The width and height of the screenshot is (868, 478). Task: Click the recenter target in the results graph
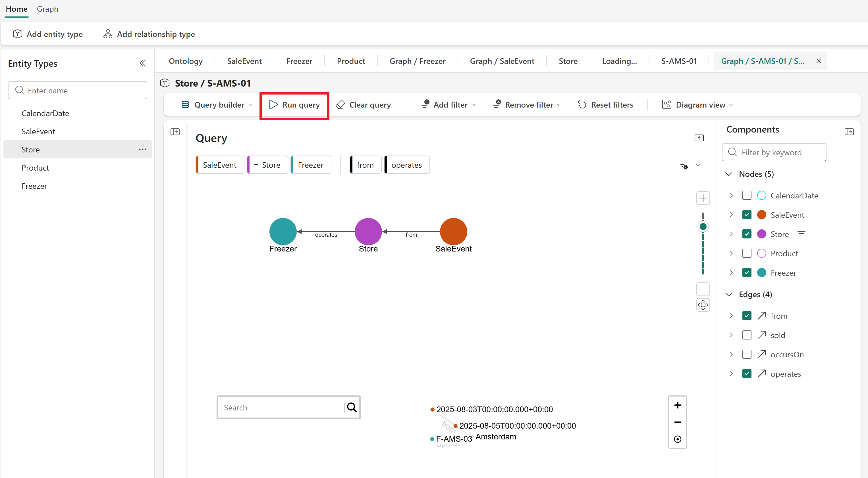tap(677, 439)
